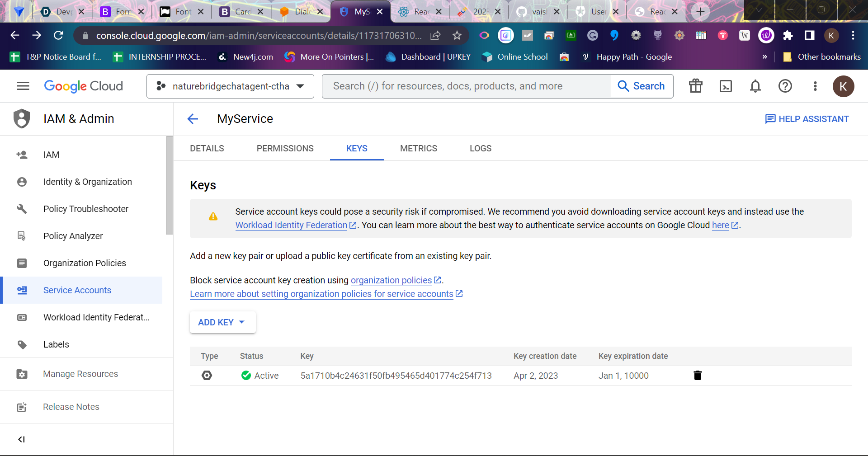The height and width of the screenshot is (456, 868).
Task: Expand the ADD KEY dropdown
Action: click(222, 322)
